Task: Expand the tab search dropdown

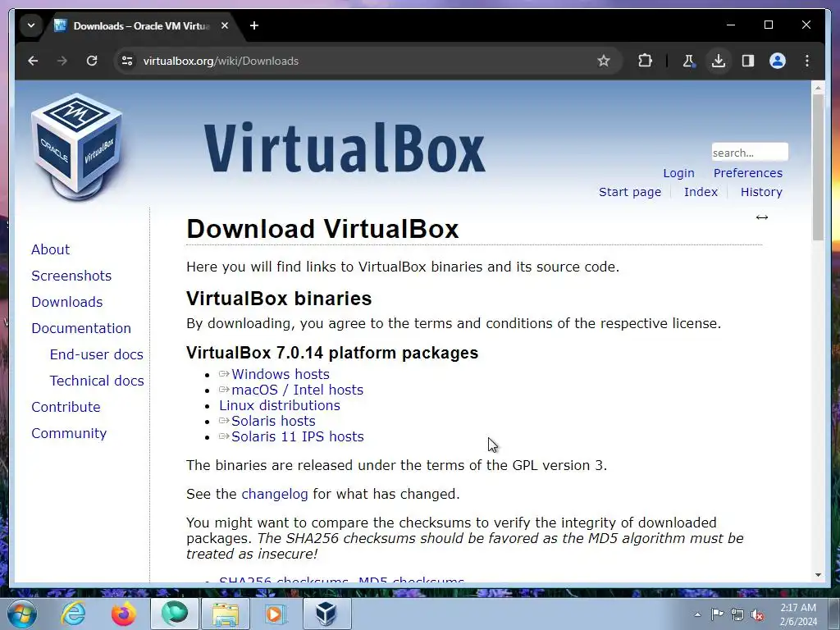Action: point(31,25)
